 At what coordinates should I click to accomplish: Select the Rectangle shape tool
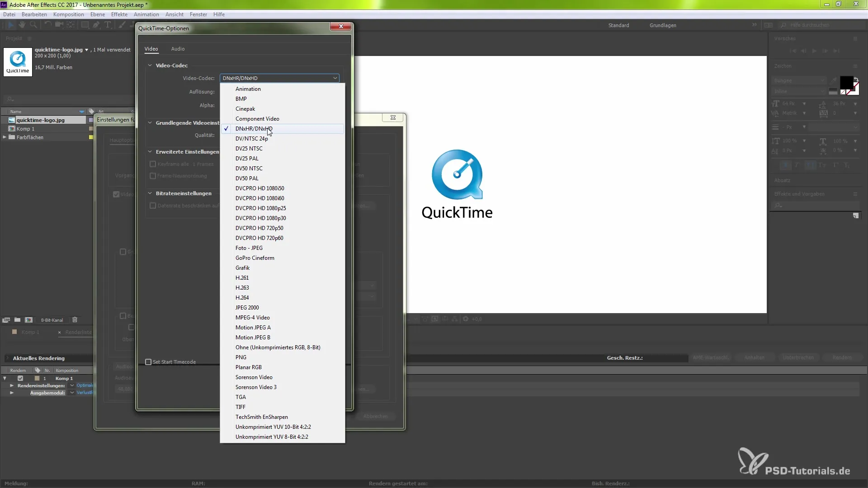pos(85,25)
